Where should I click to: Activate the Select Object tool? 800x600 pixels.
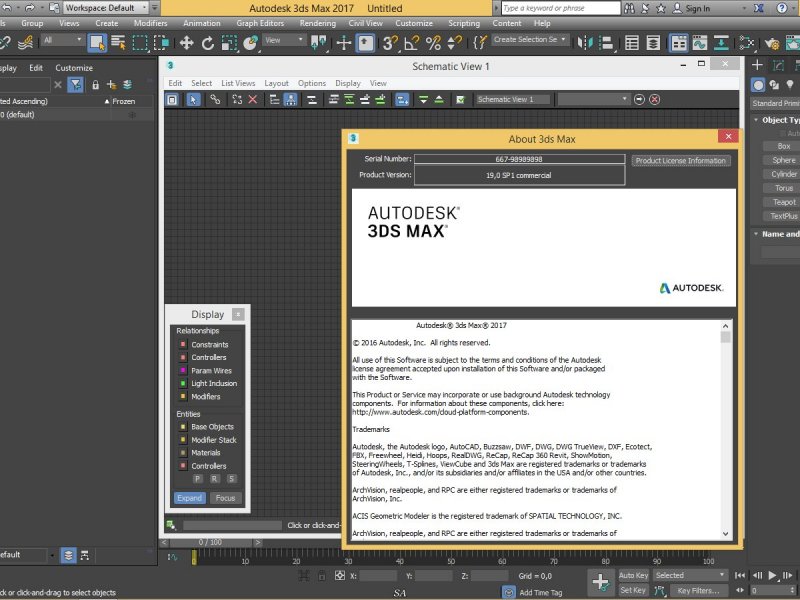[97, 43]
